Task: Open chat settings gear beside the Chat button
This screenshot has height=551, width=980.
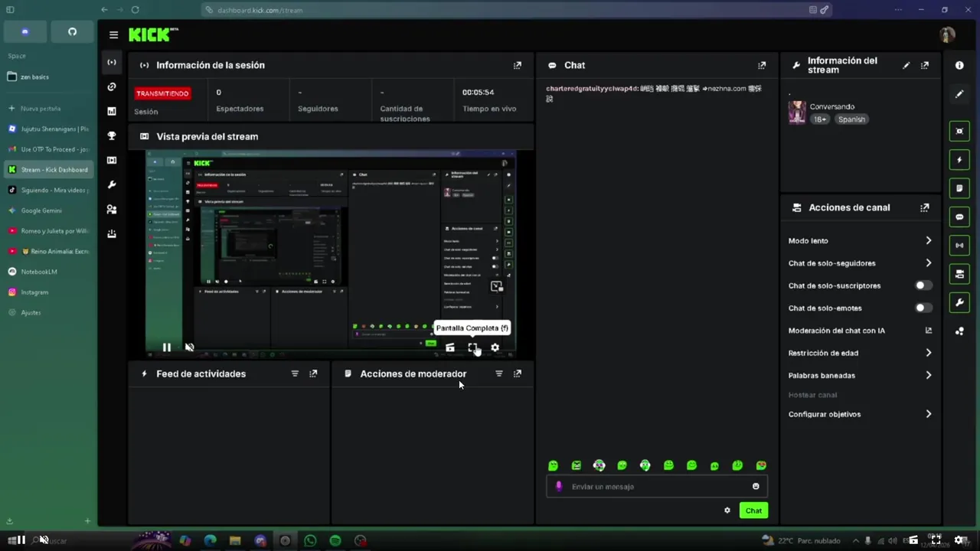Action: click(727, 510)
